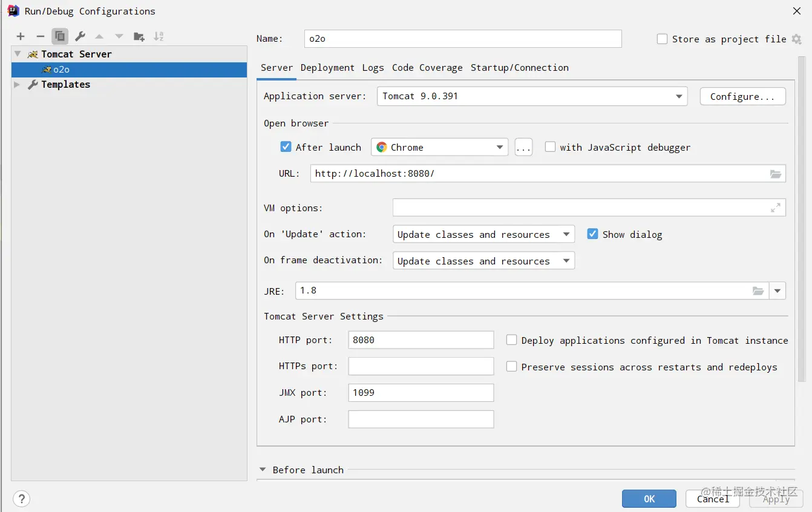
Task: Collapse the Before launch section
Action: click(263, 470)
